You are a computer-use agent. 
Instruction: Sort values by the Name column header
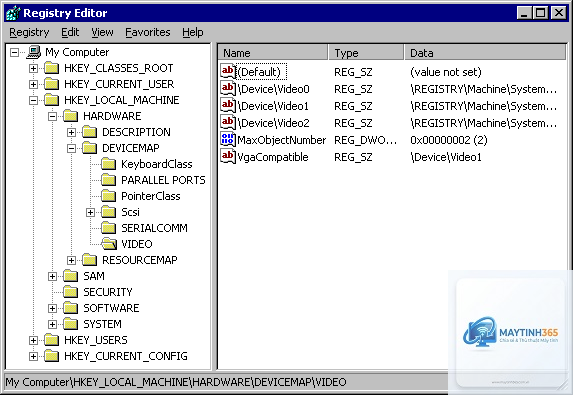273,53
